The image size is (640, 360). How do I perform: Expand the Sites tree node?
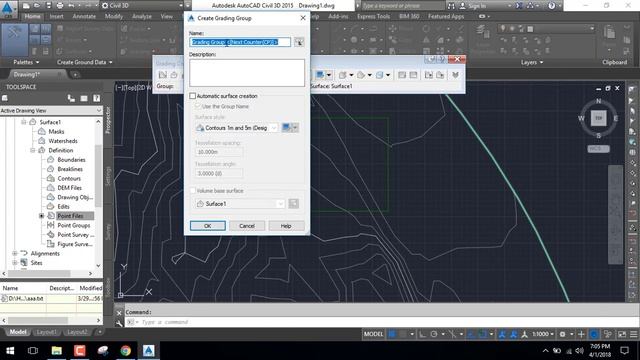[x=14, y=263]
